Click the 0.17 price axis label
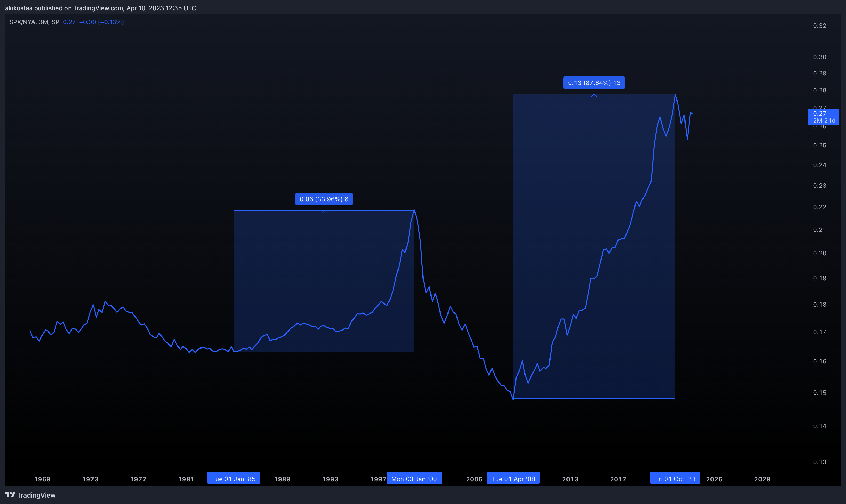846x504 pixels. coord(819,332)
